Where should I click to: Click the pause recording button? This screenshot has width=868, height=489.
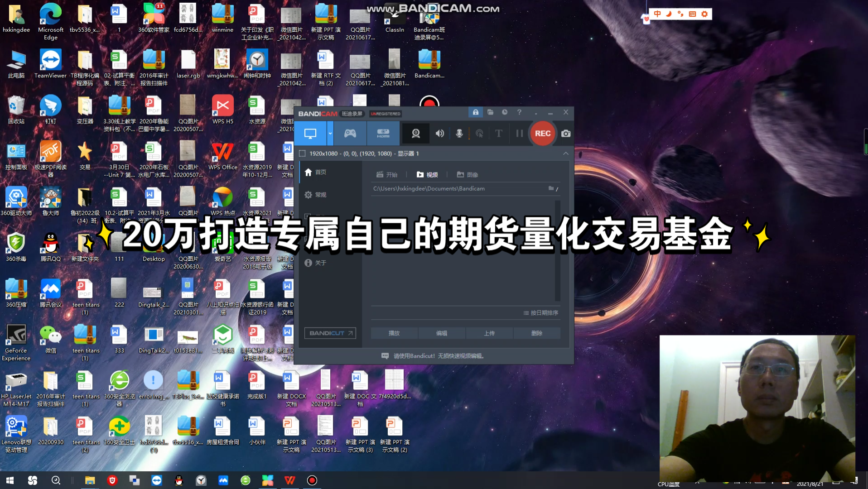click(519, 134)
